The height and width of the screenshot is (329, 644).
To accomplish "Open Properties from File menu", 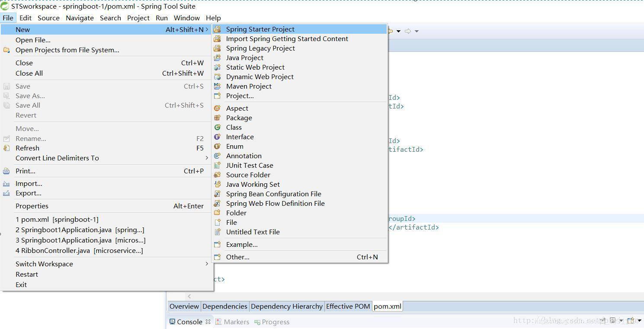I will tap(106, 206).
